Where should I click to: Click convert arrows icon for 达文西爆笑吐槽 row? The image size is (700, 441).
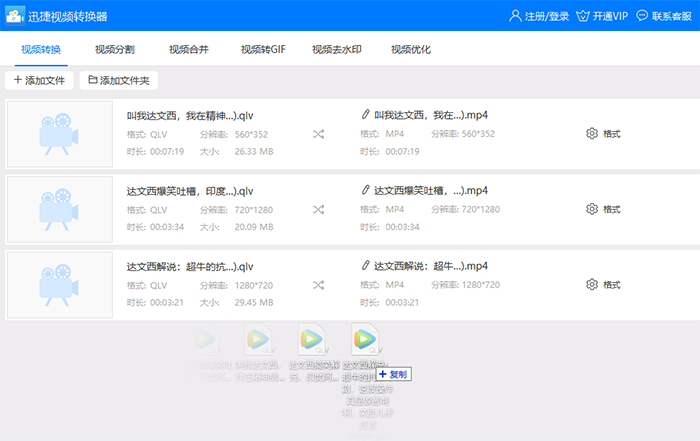[x=318, y=209]
